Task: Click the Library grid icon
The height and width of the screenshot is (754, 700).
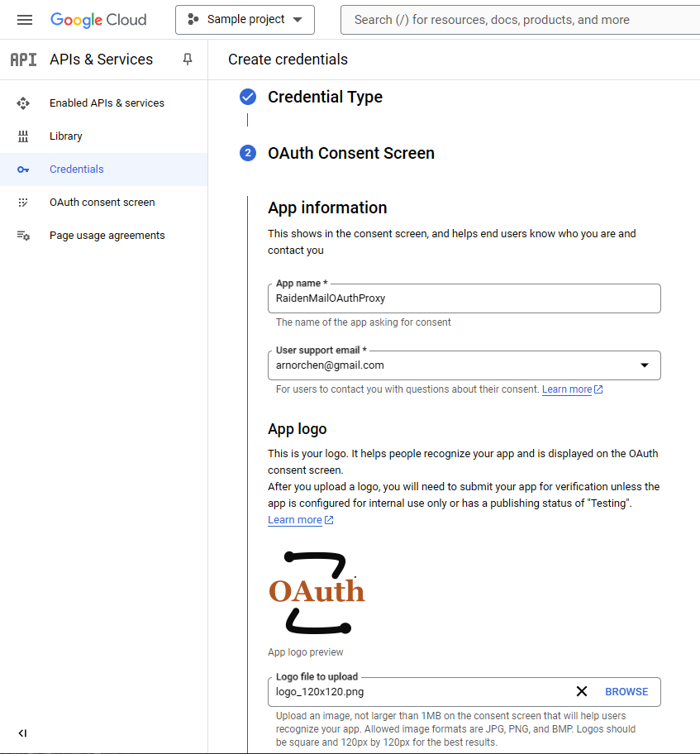Action: (23, 136)
